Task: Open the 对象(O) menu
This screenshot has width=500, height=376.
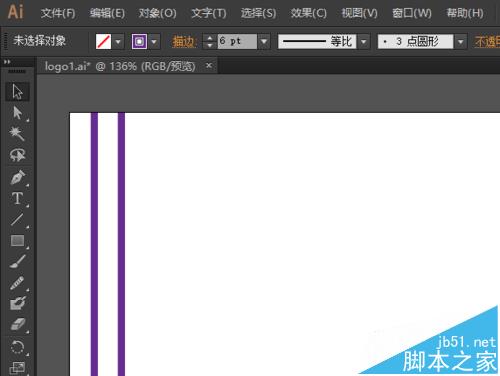Action: pos(157,13)
